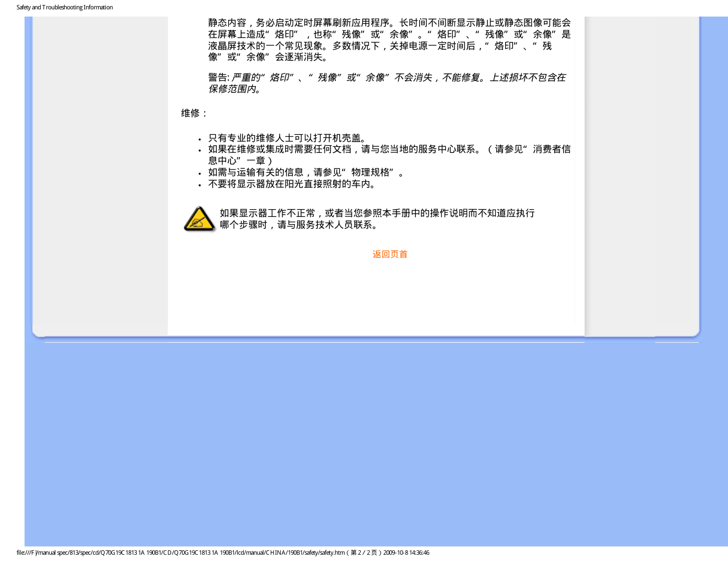Click the bullet dot before 只有专业的维修人士
The height and width of the screenshot is (563, 728).
(x=200, y=139)
